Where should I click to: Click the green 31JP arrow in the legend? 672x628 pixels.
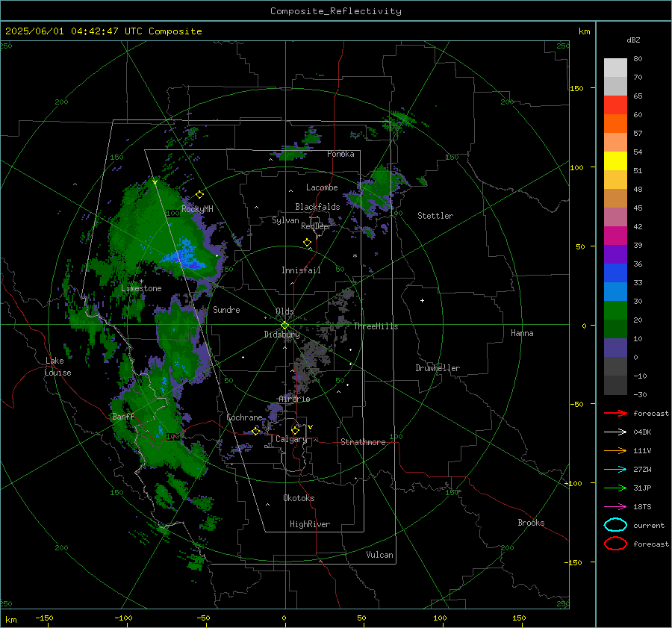click(x=615, y=488)
